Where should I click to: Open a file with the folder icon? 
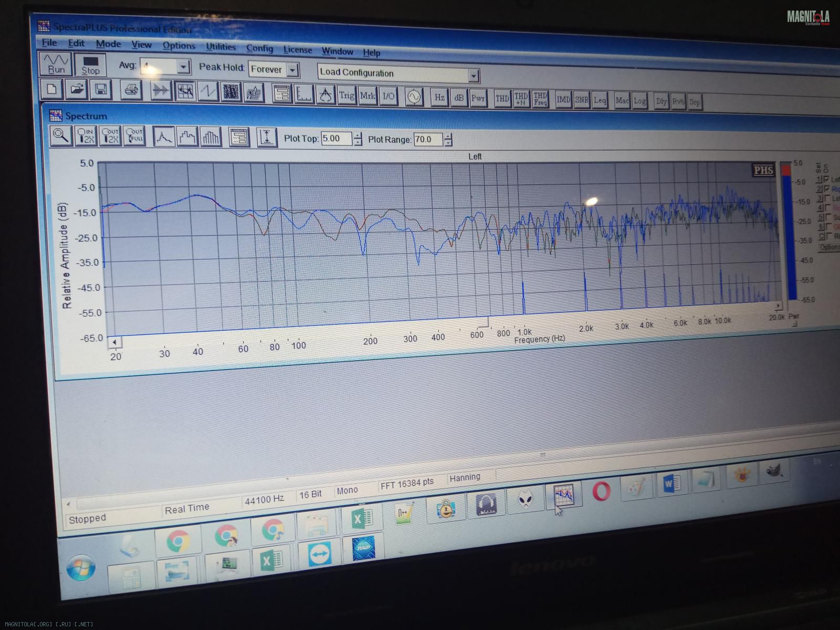click(77, 89)
